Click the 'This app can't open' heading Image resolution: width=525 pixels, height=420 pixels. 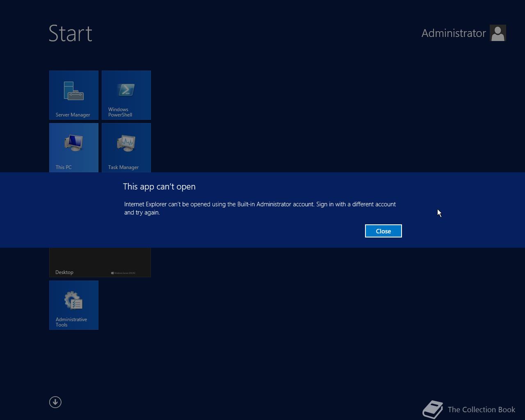pyautogui.click(x=159, y=187)
